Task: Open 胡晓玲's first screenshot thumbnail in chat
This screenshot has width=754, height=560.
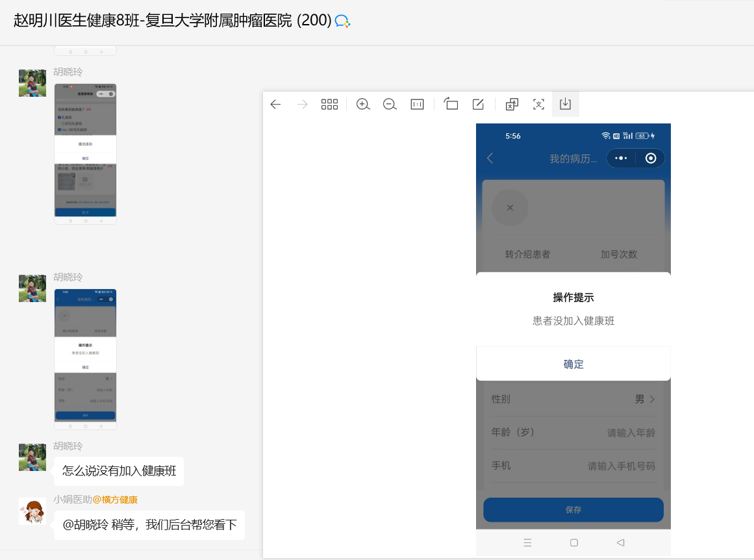Action: (x=85, y=154)
